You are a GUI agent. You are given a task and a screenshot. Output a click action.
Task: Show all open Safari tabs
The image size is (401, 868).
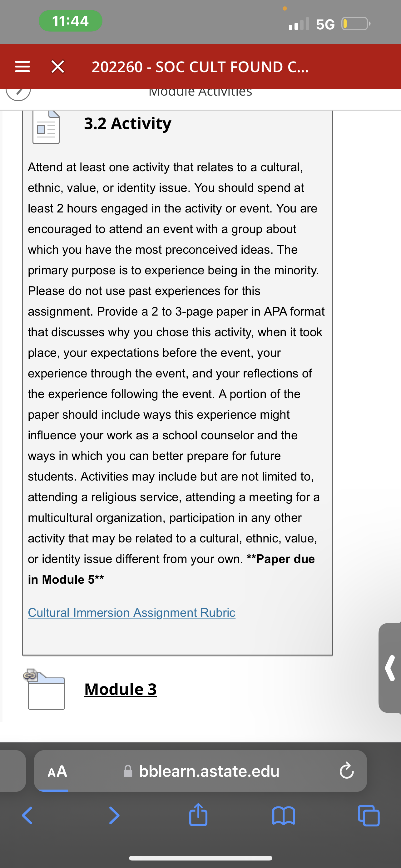pos(369,816)
